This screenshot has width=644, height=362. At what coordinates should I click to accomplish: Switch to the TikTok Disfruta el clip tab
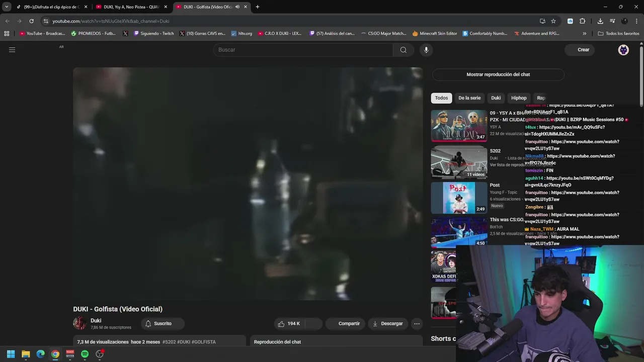tap(52, 7)
